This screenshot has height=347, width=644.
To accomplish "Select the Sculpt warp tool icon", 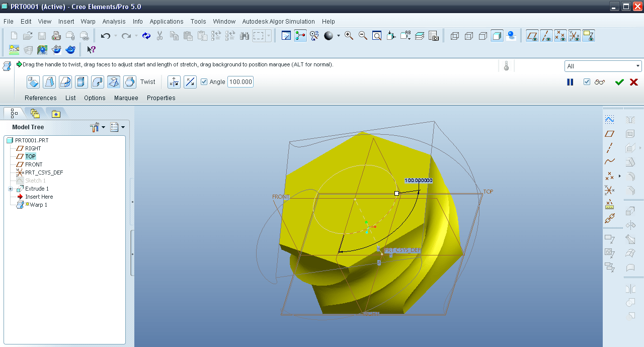I will click(x=130, y=82).
